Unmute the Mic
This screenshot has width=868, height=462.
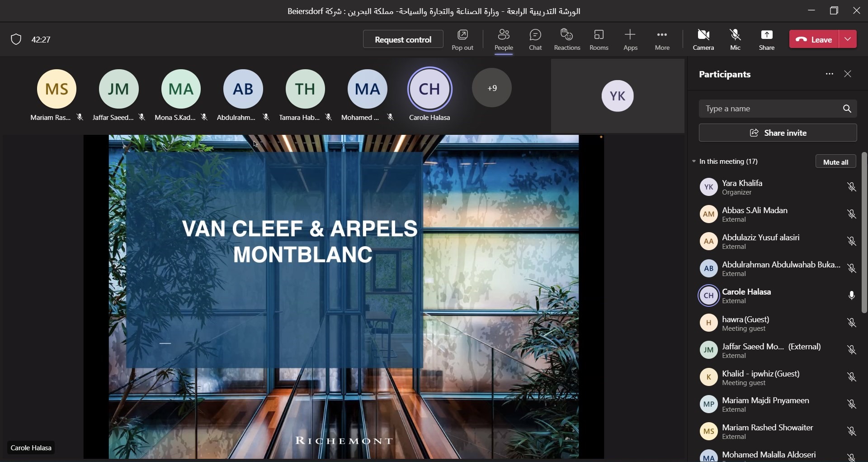tap(736, 39)
